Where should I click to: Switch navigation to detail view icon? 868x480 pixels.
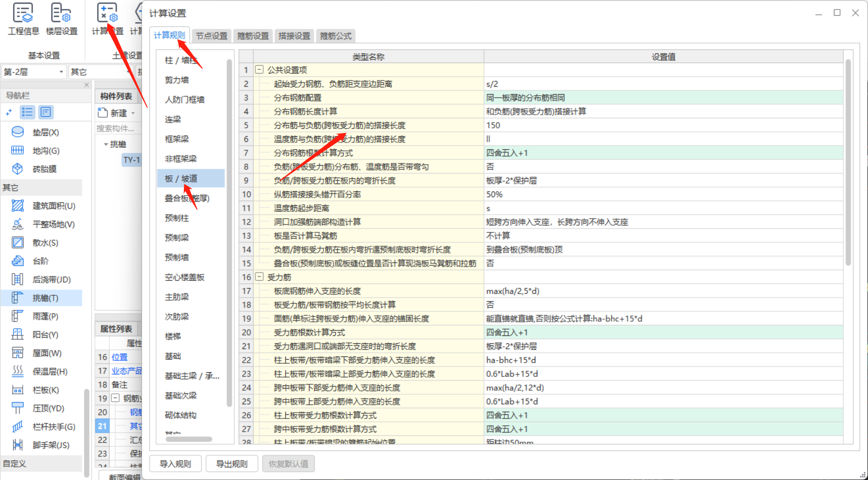46,112
